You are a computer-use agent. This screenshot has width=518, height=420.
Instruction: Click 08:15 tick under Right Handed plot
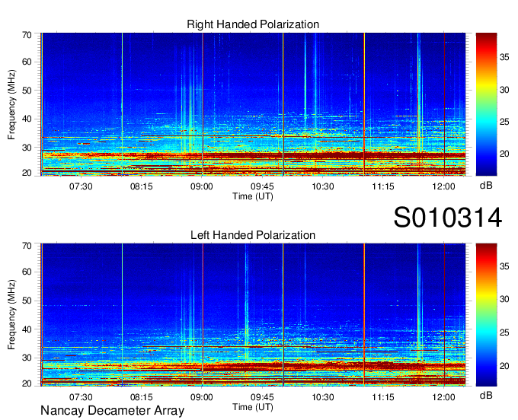(142, 186)
